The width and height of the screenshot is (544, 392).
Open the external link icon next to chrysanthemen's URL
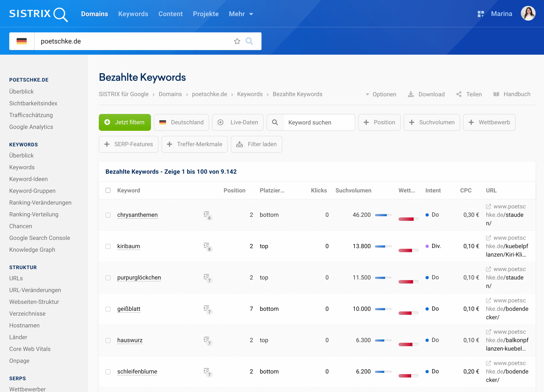(488, 206)
